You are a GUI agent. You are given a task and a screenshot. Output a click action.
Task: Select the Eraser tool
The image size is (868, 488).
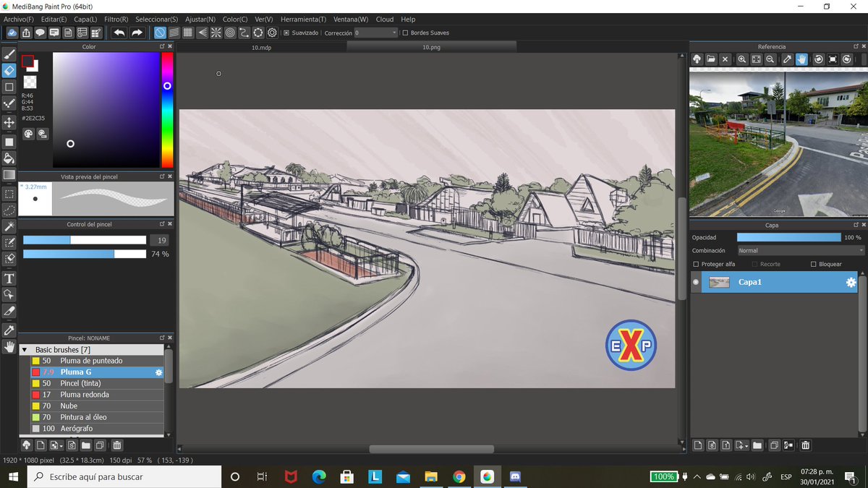9,70
